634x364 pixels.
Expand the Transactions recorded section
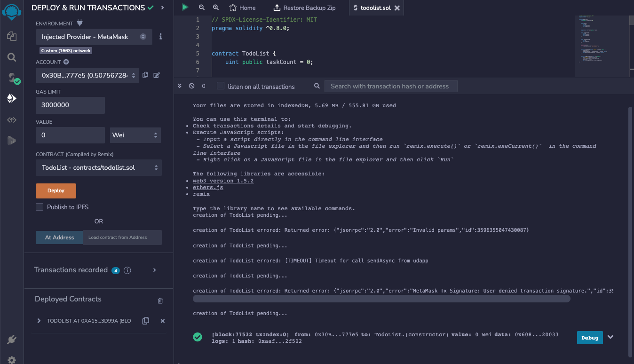pyautogui.click(x=154, y=270)
